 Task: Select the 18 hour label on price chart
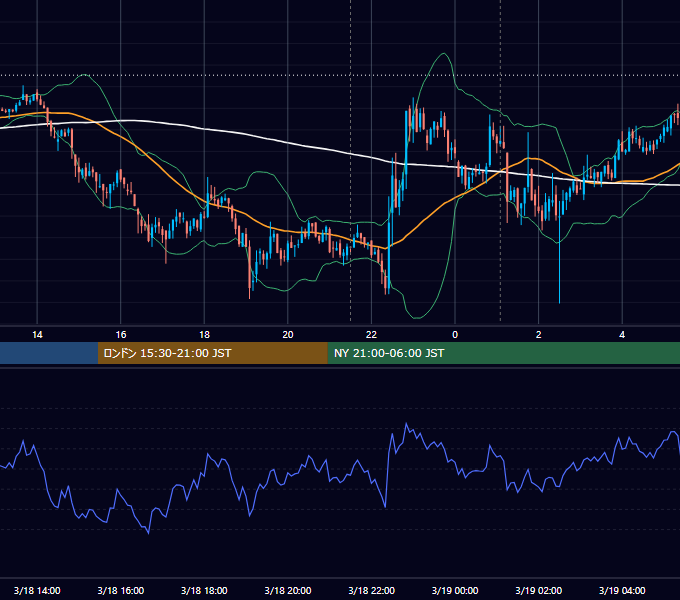pyautogui.click(x=204, y=335)
